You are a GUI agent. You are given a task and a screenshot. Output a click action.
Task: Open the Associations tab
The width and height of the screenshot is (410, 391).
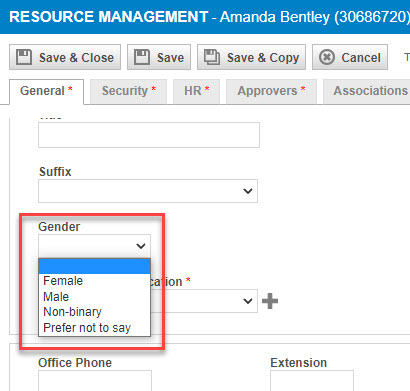click(367, 91)
